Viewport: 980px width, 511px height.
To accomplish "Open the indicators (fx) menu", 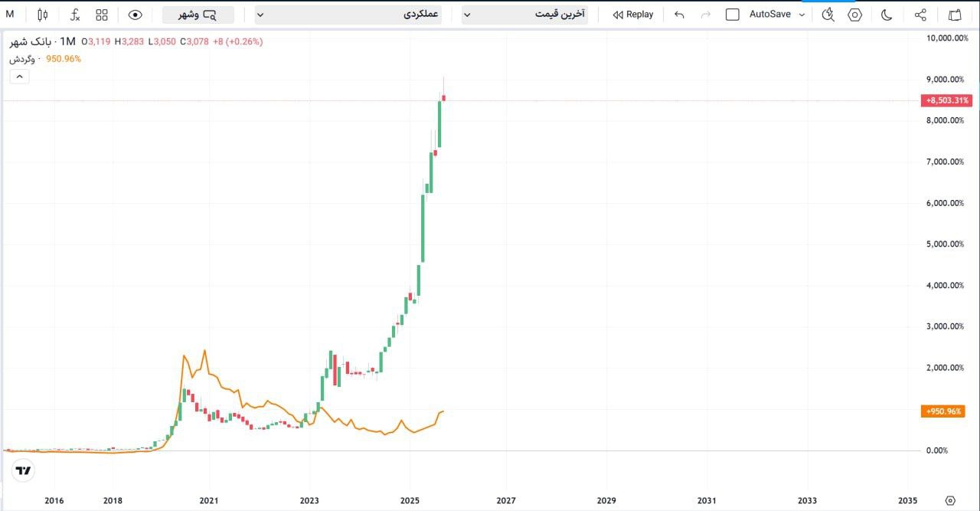I will click(74, 15).
